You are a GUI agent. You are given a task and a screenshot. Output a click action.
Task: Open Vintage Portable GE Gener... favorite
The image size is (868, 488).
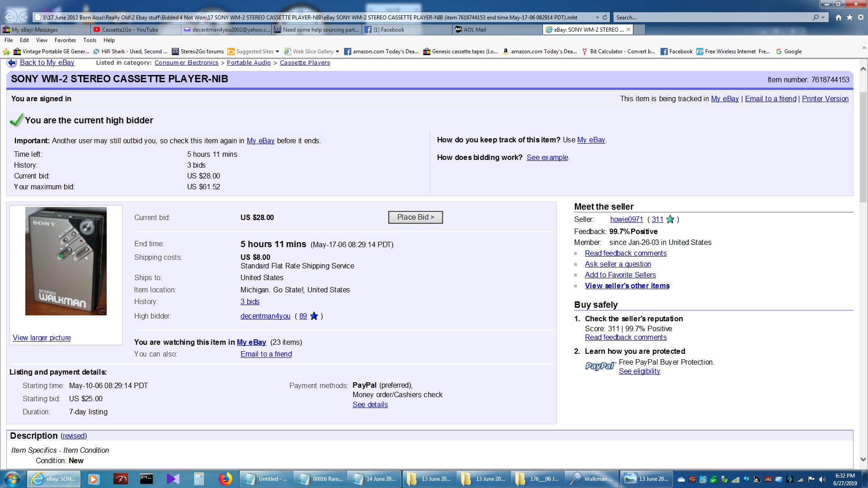[x=51, y=52]
